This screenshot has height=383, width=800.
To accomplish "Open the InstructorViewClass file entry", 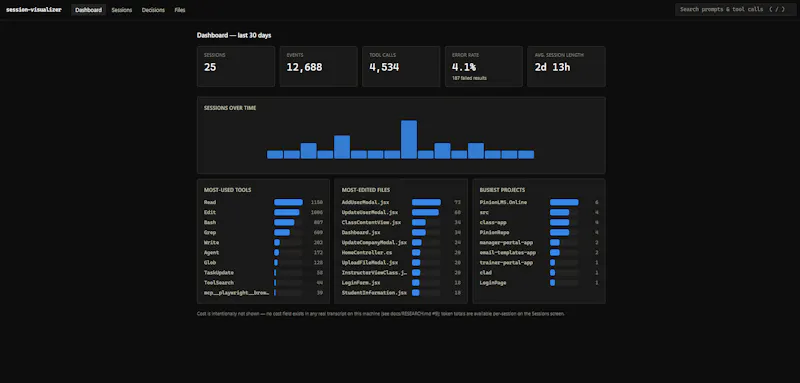I will point(374,273).
